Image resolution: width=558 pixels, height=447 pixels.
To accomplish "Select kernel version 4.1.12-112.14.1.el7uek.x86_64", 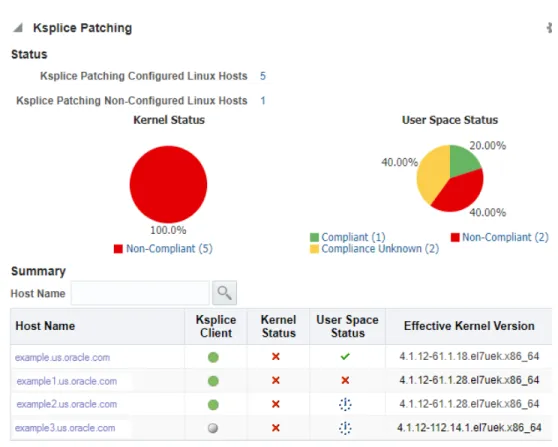I will click(469, 427).
